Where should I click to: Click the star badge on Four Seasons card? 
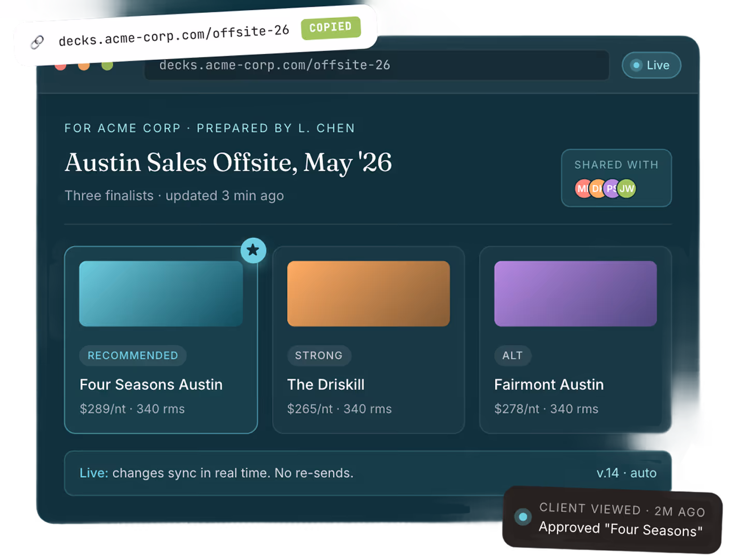253,250
